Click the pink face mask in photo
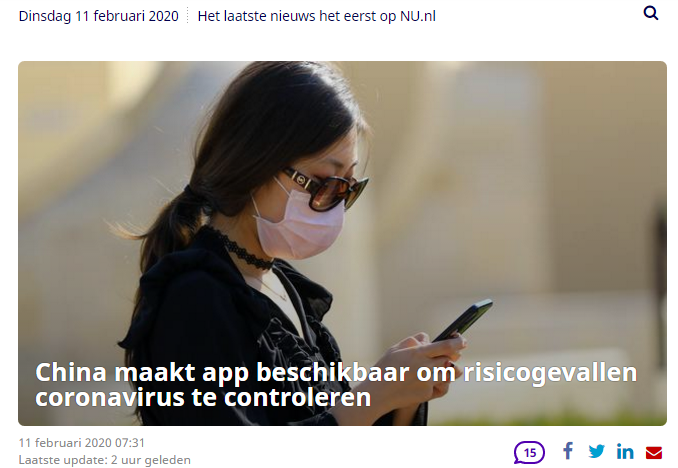 [299, 224]
